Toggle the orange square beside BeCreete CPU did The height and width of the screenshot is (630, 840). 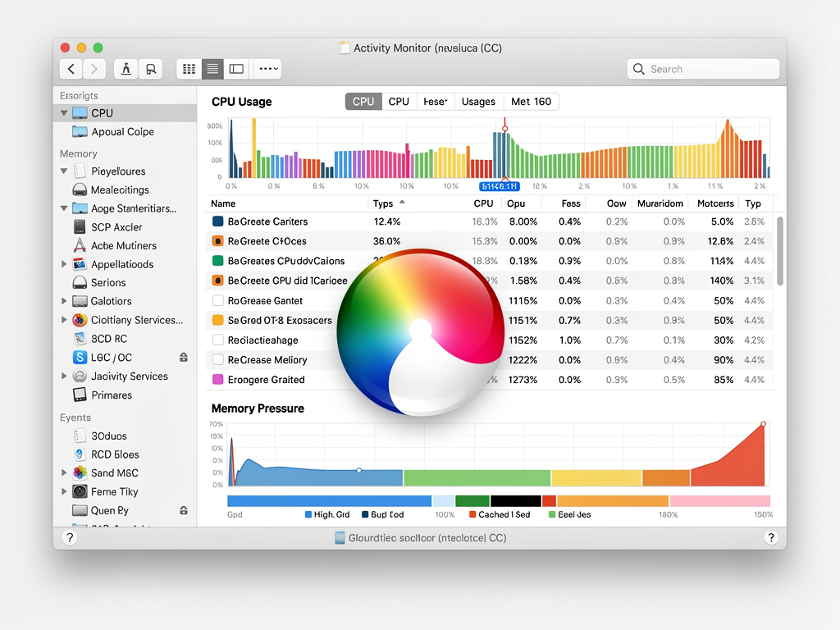[218, 281]
